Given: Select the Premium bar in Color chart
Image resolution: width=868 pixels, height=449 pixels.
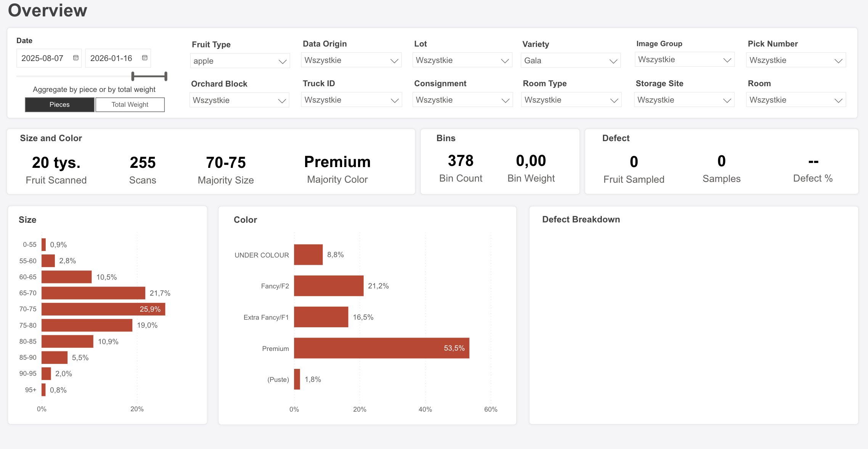Looking at the screenshot, I should pyautogui.click(x=381, y=348).
